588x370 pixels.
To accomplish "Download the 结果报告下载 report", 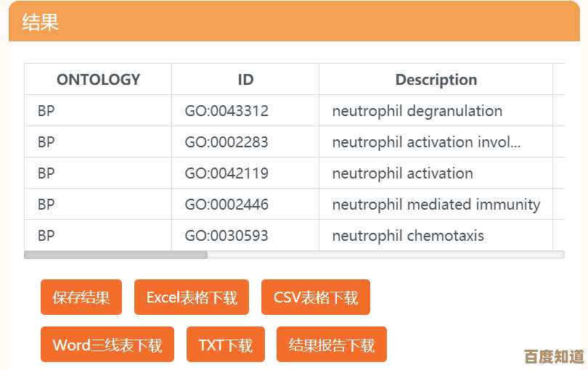I will coord(332,345).
